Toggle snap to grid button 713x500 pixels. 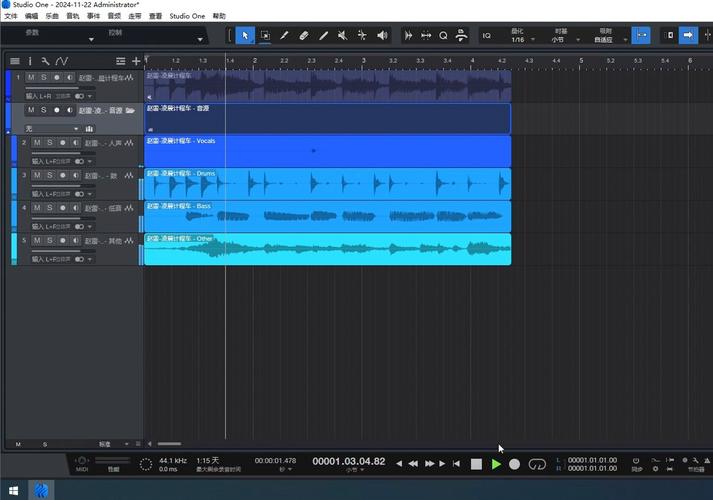click(641, 35)
